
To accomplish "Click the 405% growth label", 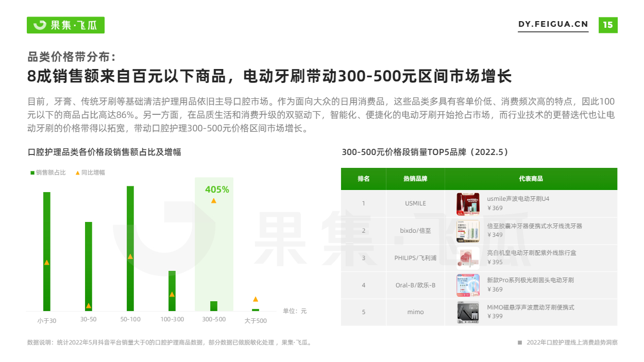I will click(x=217, y=189).
